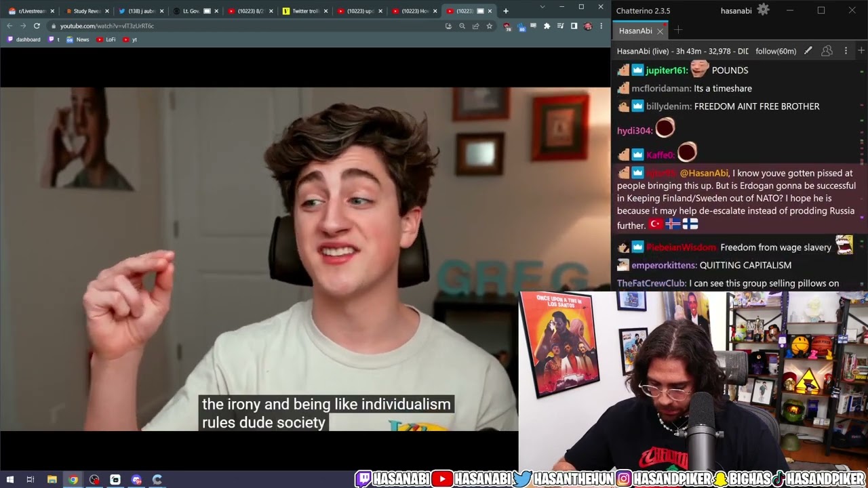Screen dimensions: 868x488
Task: Open the viewer list people icon
Action: (827, 51)
